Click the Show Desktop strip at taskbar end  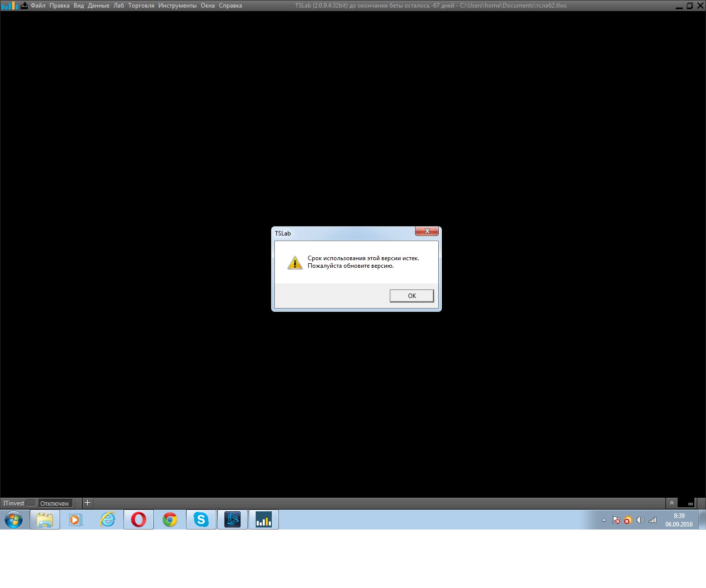[702, 519]
